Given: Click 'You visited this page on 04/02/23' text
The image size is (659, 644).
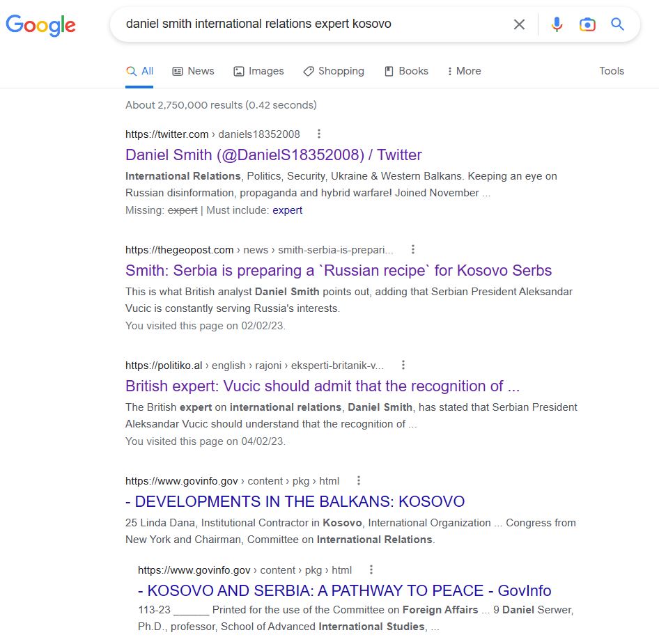Looking at the screenshot, I should pos(205,441).
